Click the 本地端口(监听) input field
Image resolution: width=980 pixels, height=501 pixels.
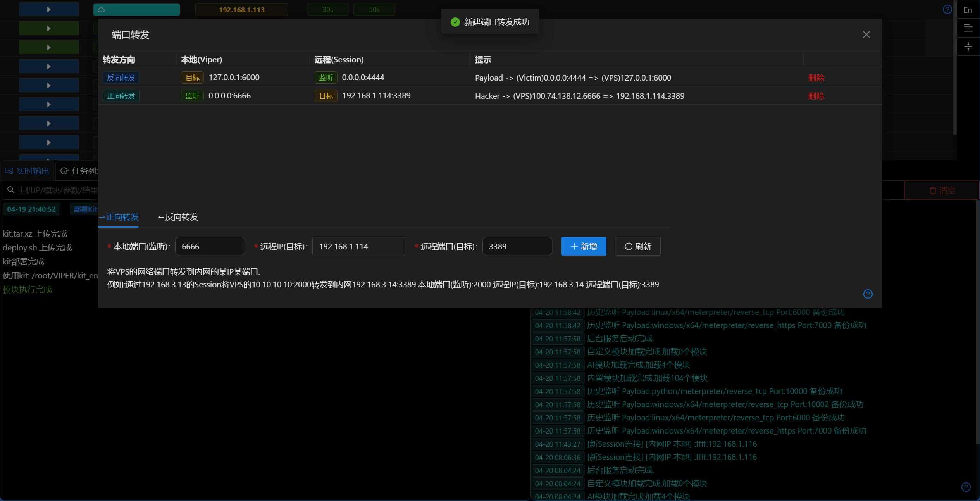pos(210,246)
